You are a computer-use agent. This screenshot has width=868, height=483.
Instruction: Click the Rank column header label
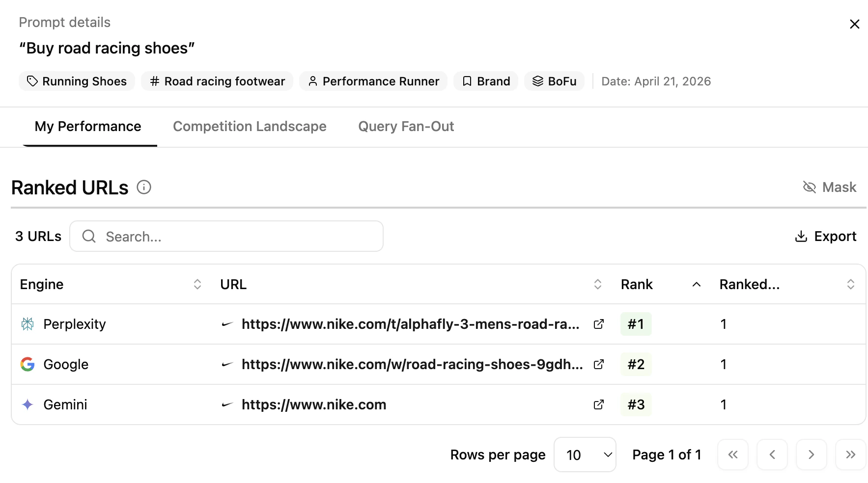[637, 284]
